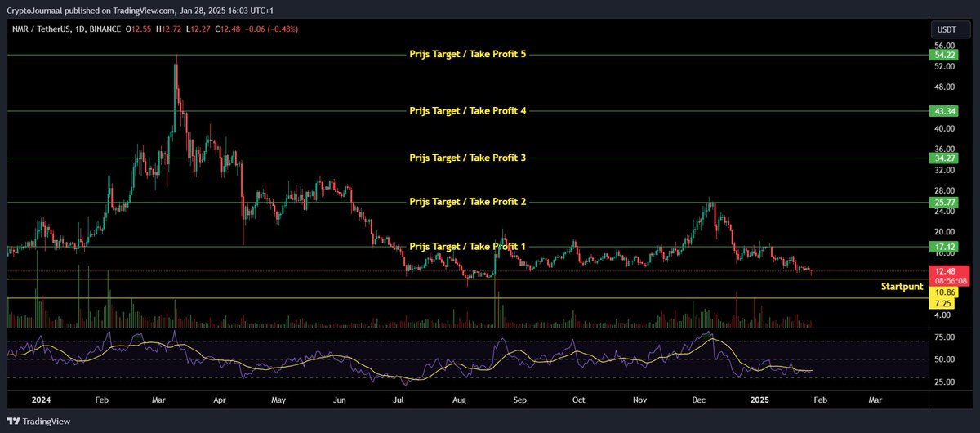The image size is (980, 433).
Task: Click the Sep time axis label
Action: coord(520,400)
